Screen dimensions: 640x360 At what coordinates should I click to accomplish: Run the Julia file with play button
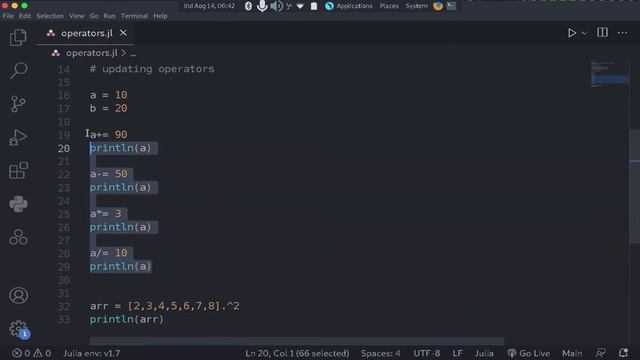pyautogui.click(x=572, y=33)
